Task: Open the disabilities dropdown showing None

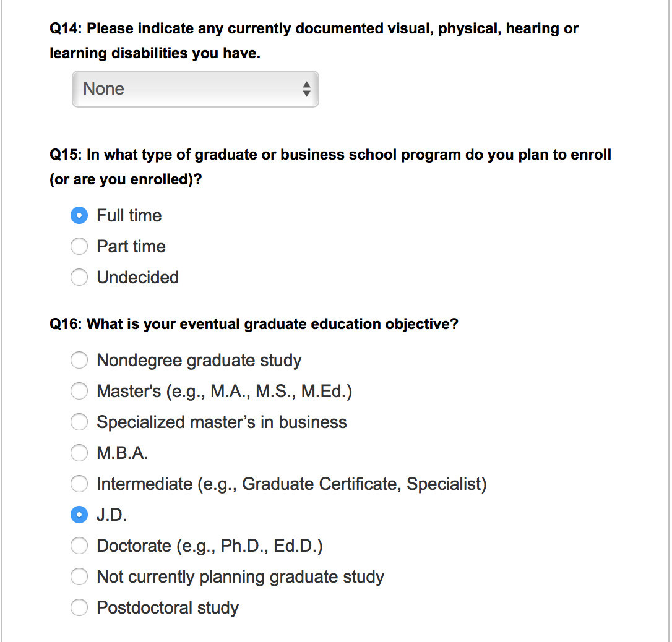Action: (196, 89)
